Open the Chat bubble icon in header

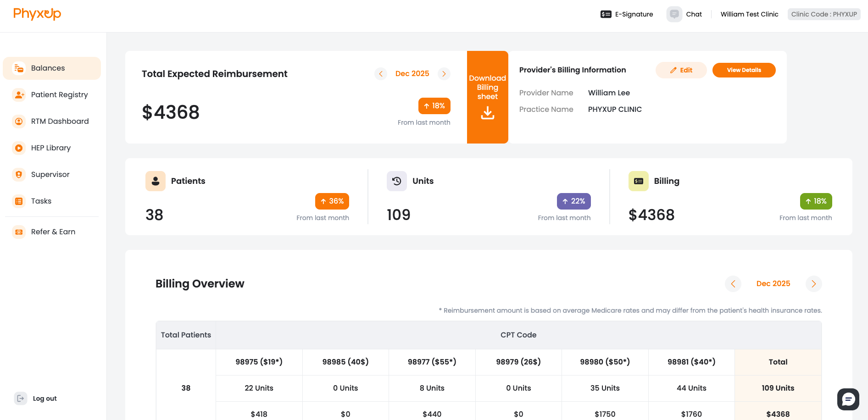(674, 14)
